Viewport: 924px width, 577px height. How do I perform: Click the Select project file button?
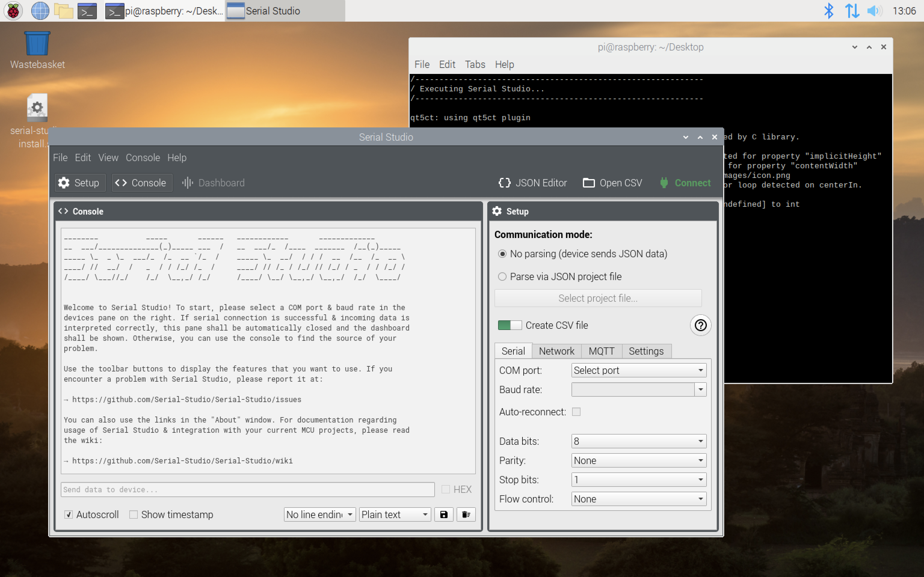pos(598,298)
